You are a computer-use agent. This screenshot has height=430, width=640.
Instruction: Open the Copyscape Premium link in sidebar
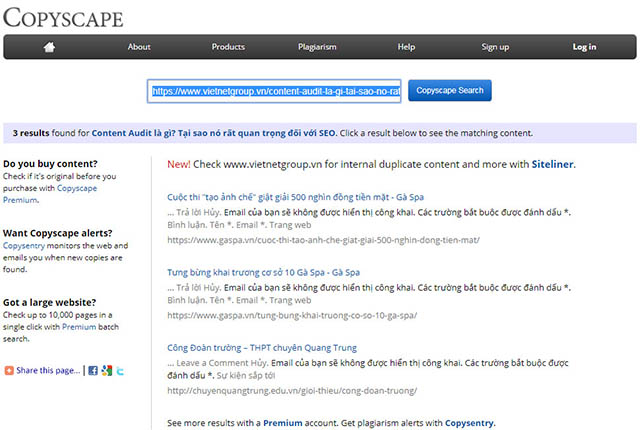[50, 194]
